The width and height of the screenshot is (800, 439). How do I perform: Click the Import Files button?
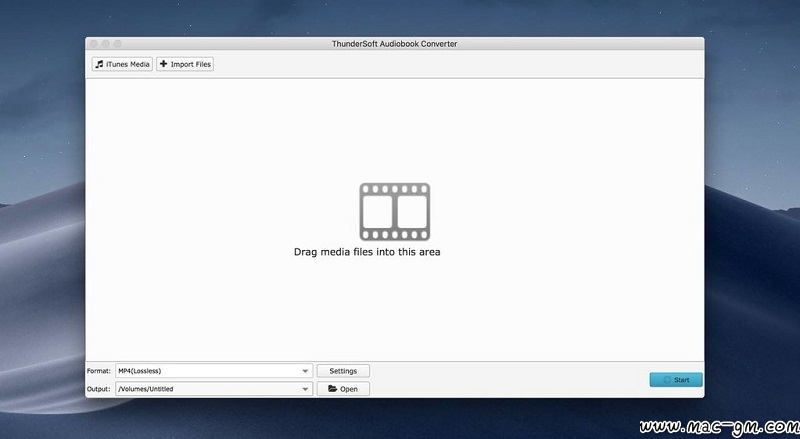click(x=185, y=64)
